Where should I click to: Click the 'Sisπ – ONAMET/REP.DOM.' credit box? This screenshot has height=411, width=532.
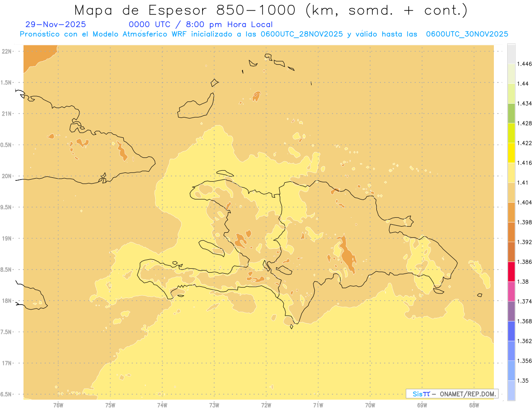click(452, 394)
